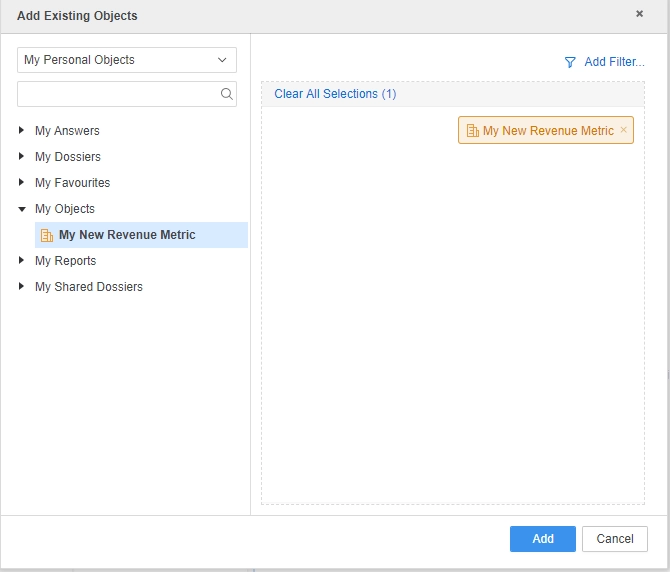670x572 pixels.
Task: Click metric icon on the selected chip
Action: (473, 131)
